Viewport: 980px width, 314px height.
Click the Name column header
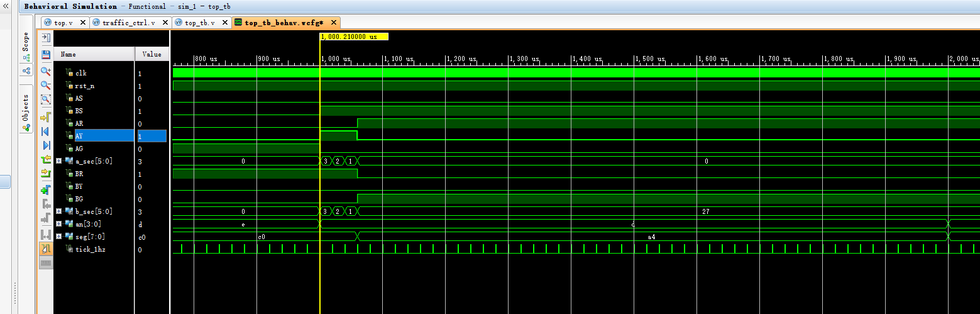tap(94, 54)
